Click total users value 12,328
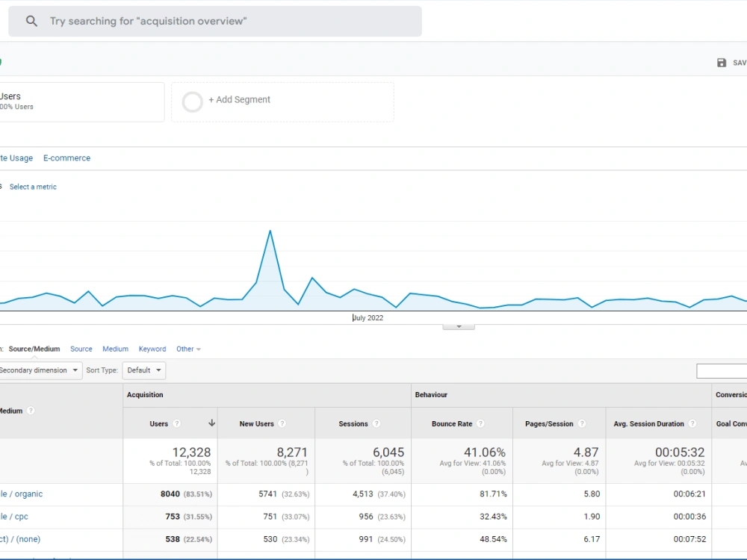This screenshot has width=747, height=560. click(191, 452)
